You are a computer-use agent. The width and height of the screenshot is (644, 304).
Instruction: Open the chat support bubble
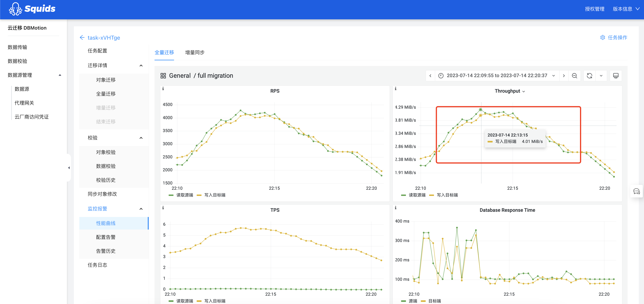636,191
